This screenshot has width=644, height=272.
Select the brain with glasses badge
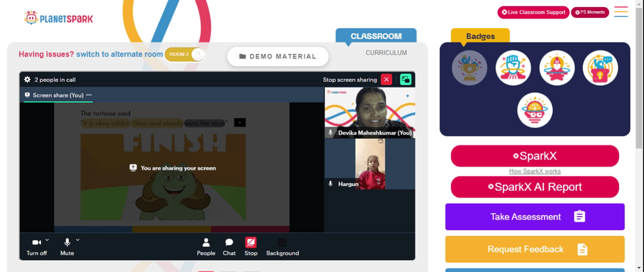pos(535,110)
